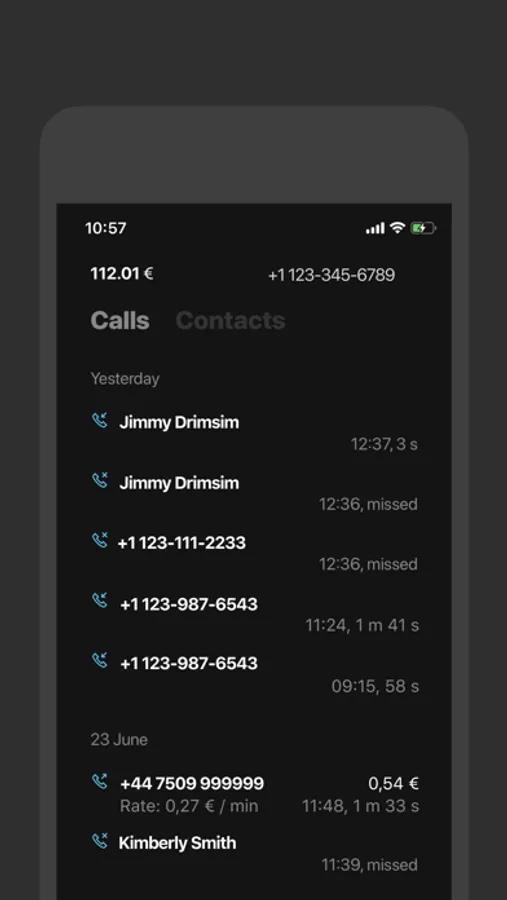The width and height of the screenshot is (507, 900).
Task: Tap call icon for the 11:24 +1 123-987-6543 entry
Action: pos(100,600)
